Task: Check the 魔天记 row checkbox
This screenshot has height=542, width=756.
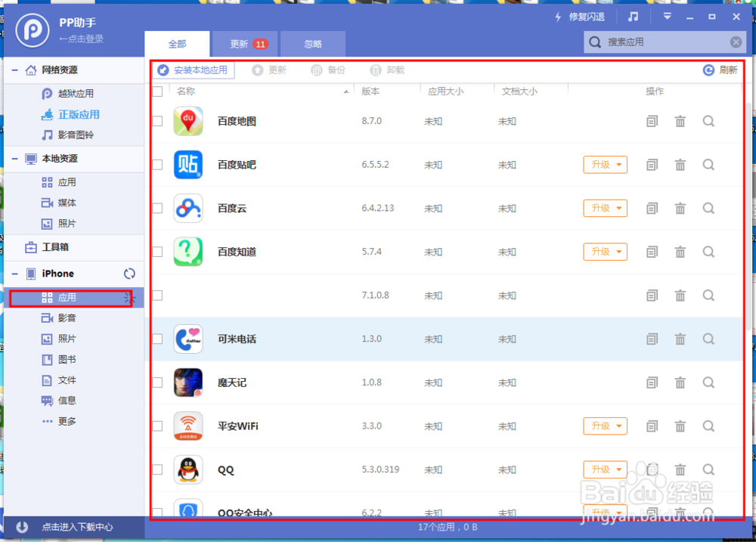Action: click(158, 382)
